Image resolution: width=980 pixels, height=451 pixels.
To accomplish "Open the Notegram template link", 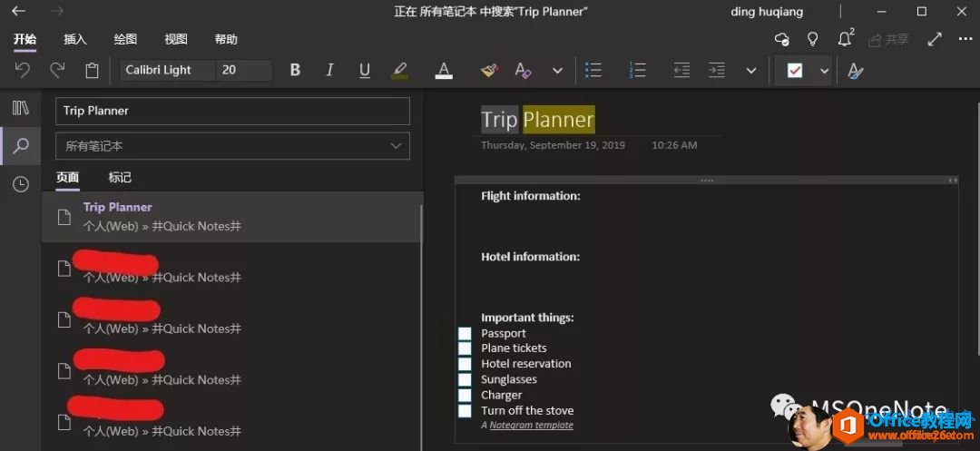I will pyautogui.click(x=531, y=425).
